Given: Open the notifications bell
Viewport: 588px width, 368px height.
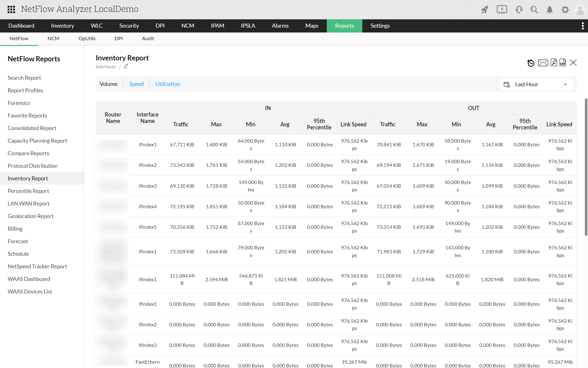Looking at the screenshot, I should (549, 10).
